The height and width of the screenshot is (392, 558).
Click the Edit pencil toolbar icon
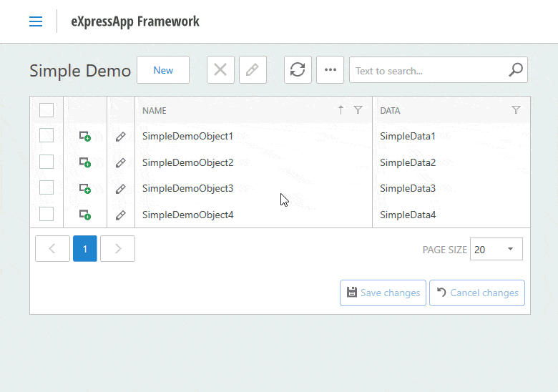tap(253, 70)
